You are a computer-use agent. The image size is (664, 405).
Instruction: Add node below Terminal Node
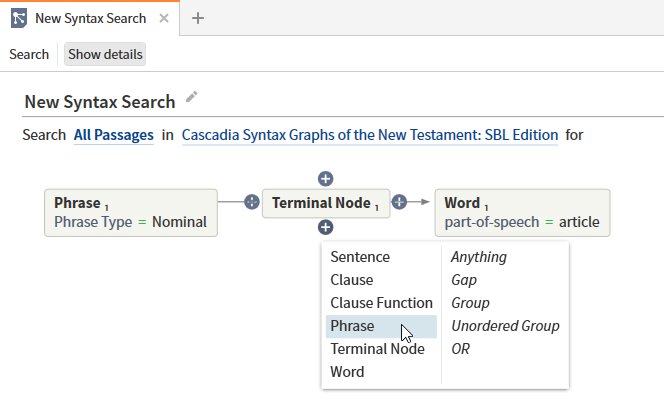click(325, 227)
